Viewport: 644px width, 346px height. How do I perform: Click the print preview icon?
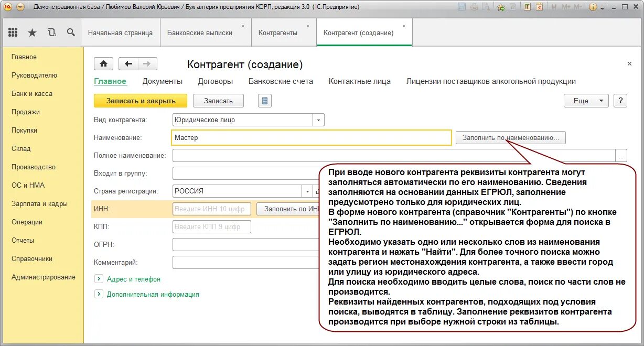487,7
